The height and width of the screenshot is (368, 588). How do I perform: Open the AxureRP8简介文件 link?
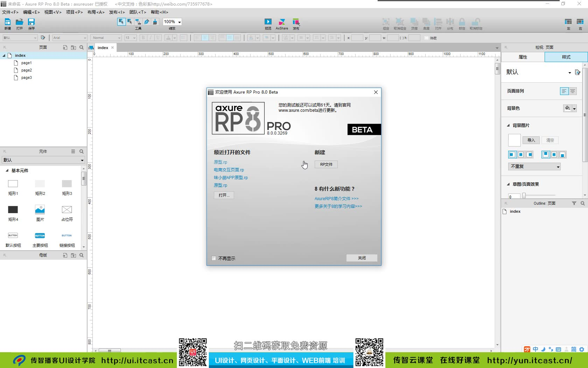click(x=337, y=199)
